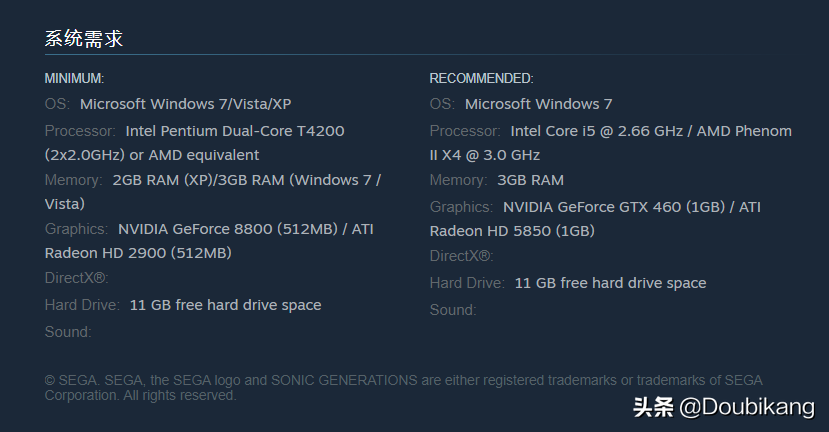Click the DirectX label under MINIMUM
Screen dimensions: 829x432
tap(76, 278)
